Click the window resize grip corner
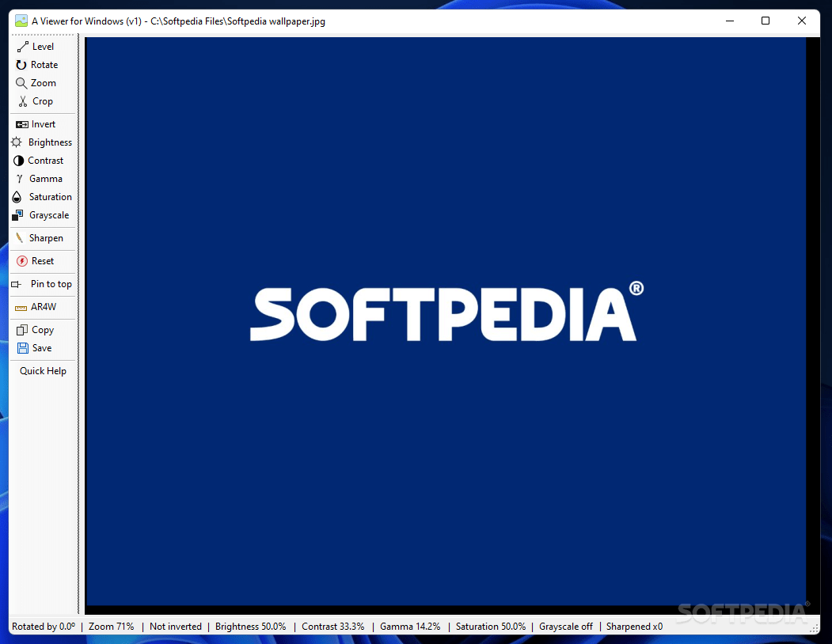The width and height of the screenshot is (832, 644). 815,629
